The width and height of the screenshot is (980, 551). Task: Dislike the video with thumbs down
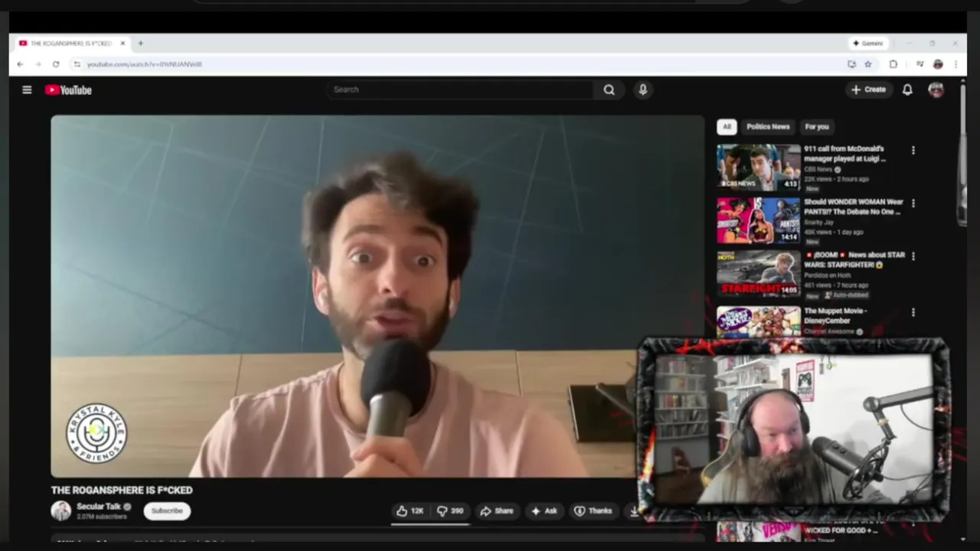click(450, 510)
